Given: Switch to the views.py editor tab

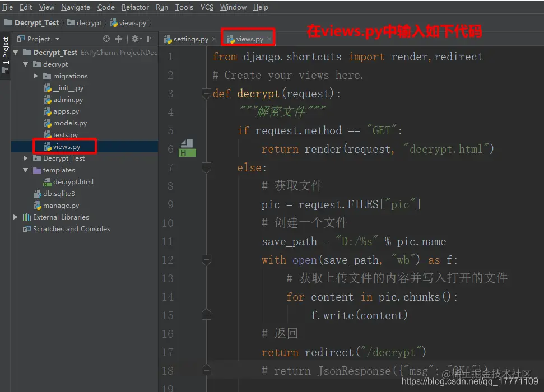Looking at the screenshot, I should tap(245, 39).
